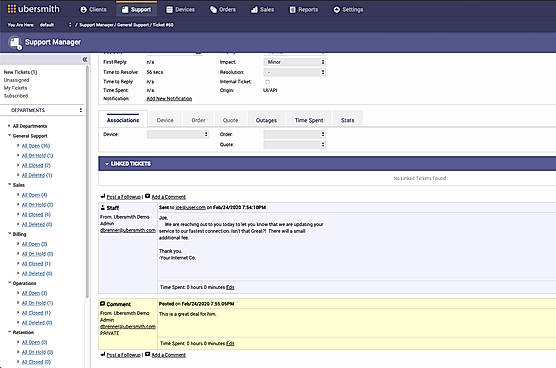Open the Impact dropdown set to Minor
Viewport: 556px width, 368px height.
[x=295, y=62]
